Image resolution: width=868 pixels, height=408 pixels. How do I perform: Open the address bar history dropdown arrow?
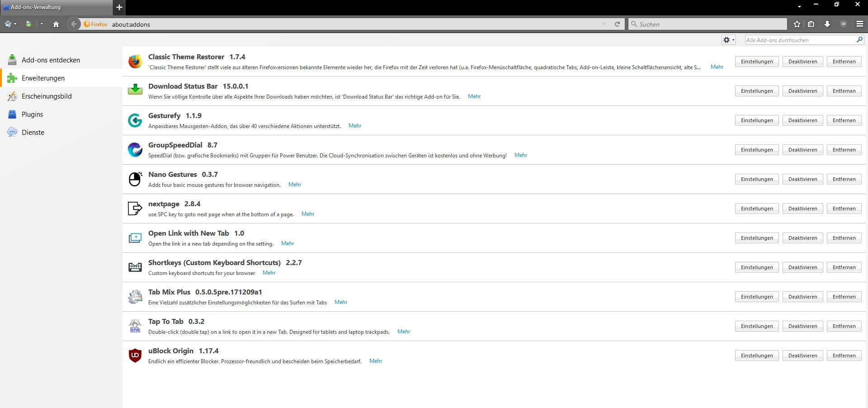(604, 24)
